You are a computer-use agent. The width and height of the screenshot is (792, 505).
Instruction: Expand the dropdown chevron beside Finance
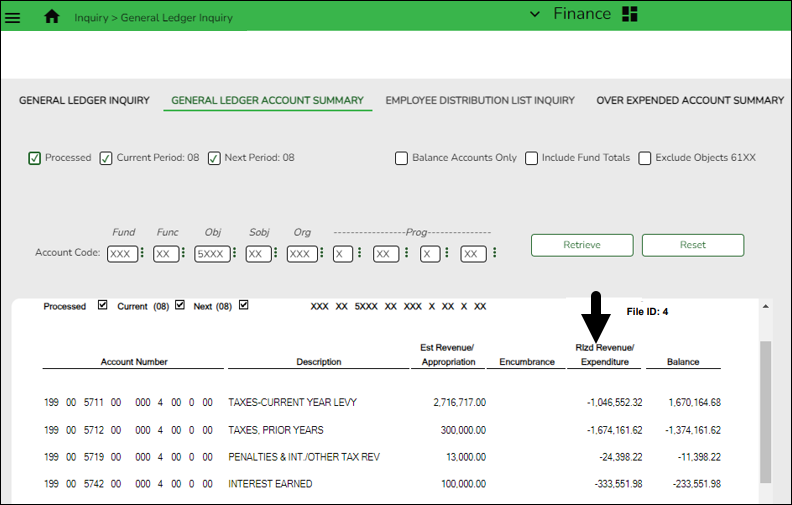tap(534, 14)
